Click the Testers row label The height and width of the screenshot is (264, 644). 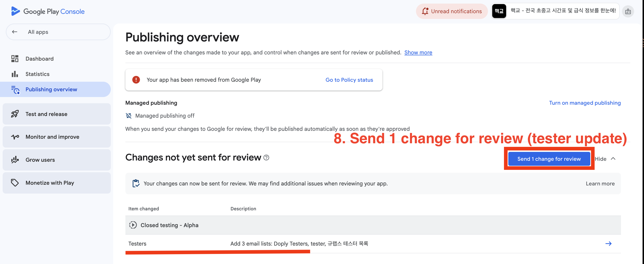pos(137,244)
